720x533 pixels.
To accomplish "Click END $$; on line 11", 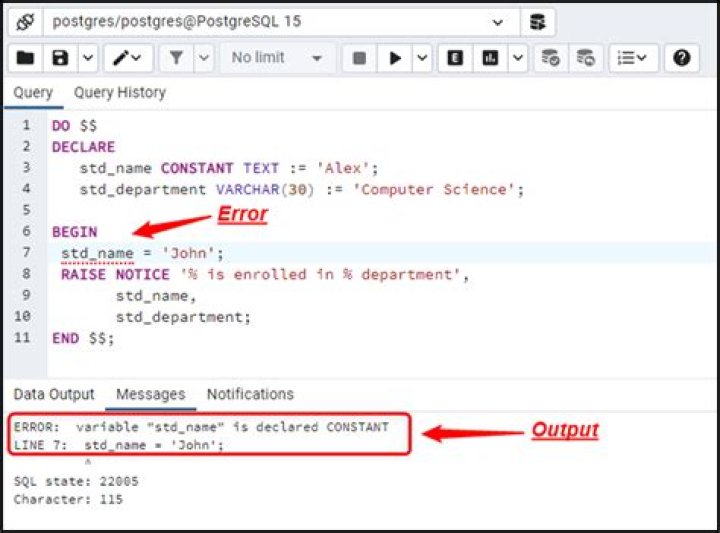I will click(83, 338).
